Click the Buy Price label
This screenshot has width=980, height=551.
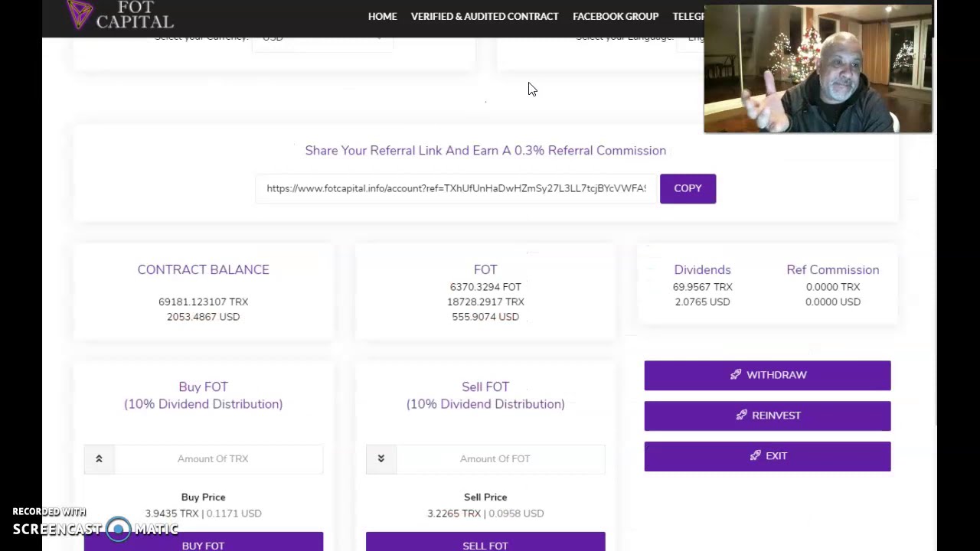pos(204,497)
